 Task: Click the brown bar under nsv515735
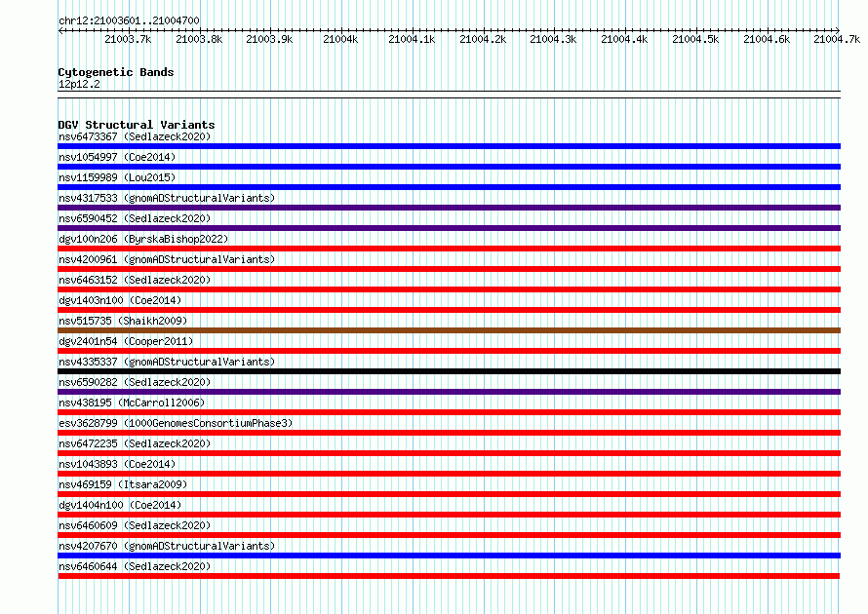tap(449, 330)
